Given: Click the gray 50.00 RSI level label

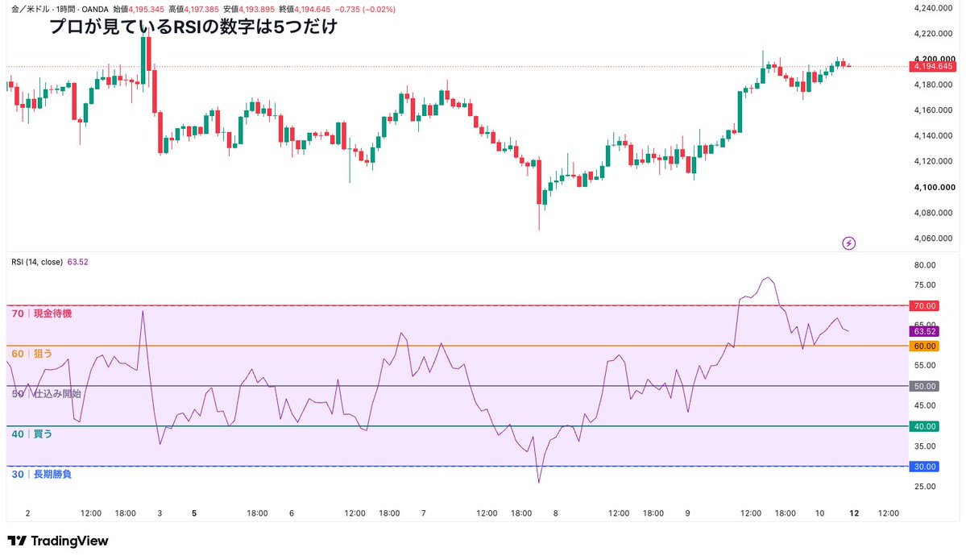Looking at the screenshot, I should coord(924,386).
